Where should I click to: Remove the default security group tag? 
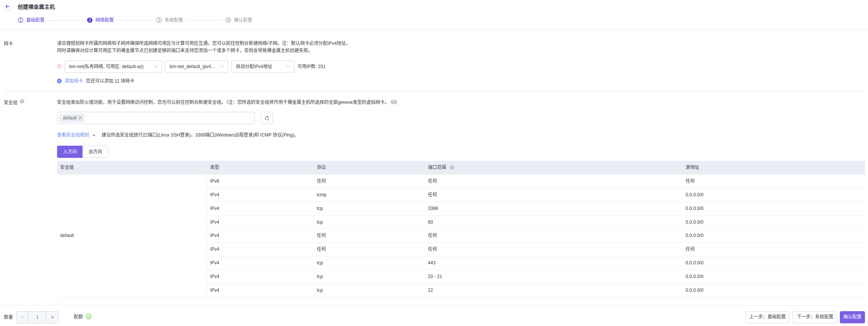coord(80,118)
